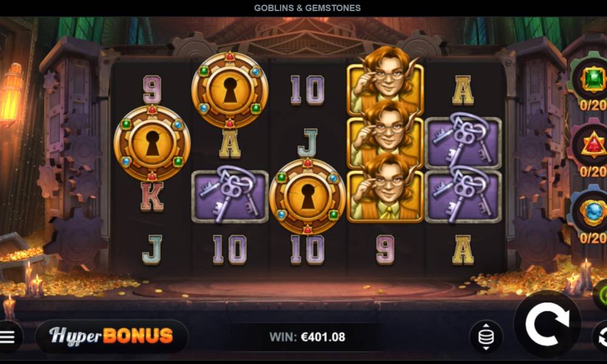Select the blue round gem counter
Image resolution: width=607 pixels, height=364 pixels.
click(x=591, y=214)
